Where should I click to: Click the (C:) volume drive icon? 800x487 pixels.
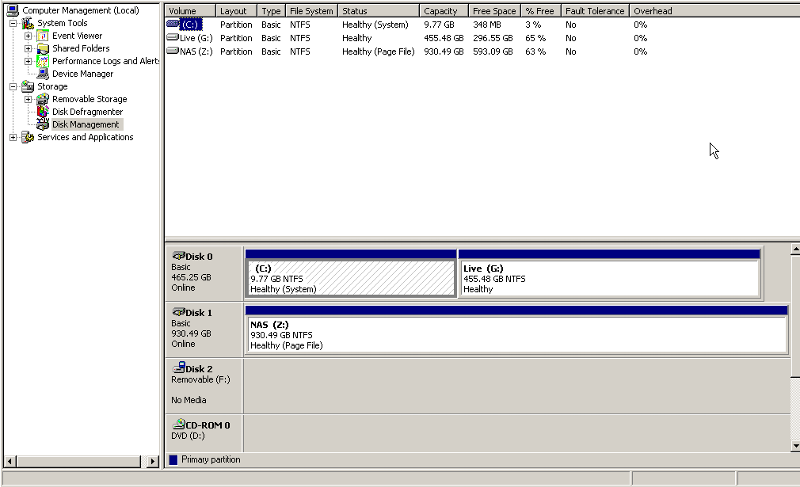[x=172, y=24]
